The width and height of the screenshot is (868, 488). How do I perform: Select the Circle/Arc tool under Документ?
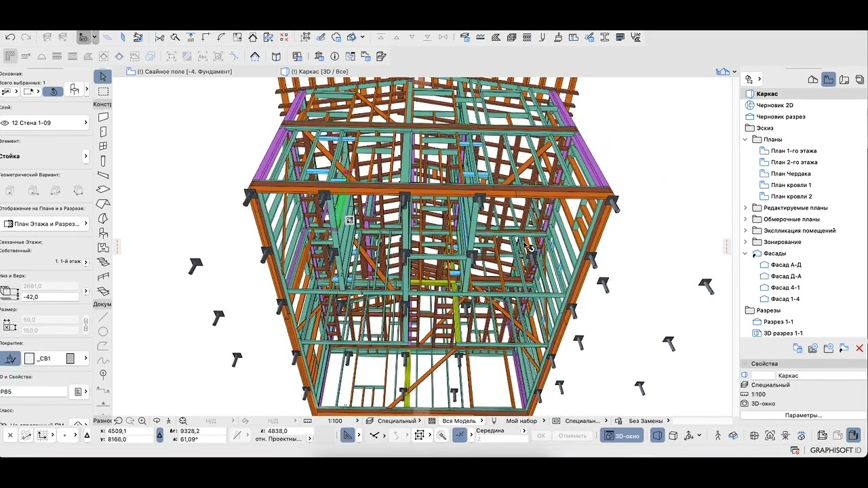click(103, 331)
